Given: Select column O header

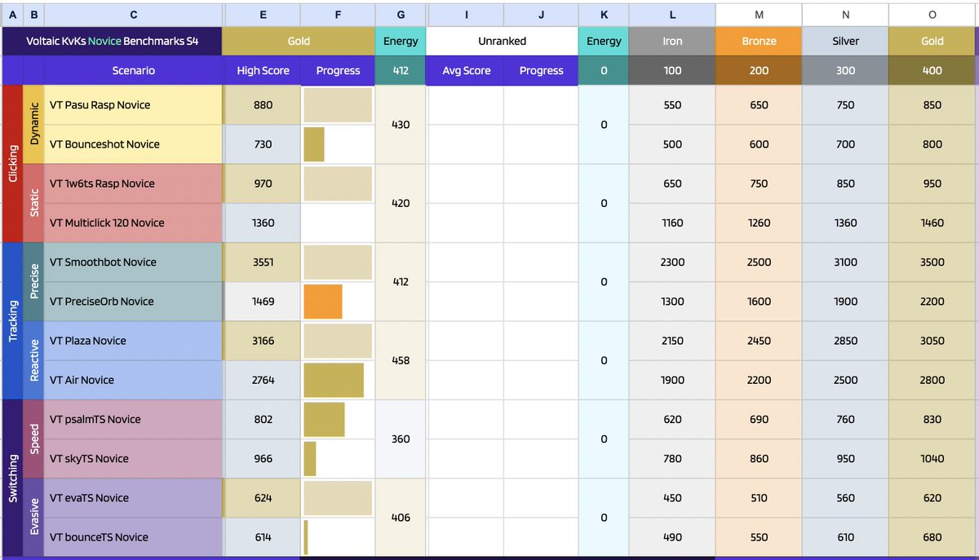Looking at the screenshot, I should click(x=932, y=15).
